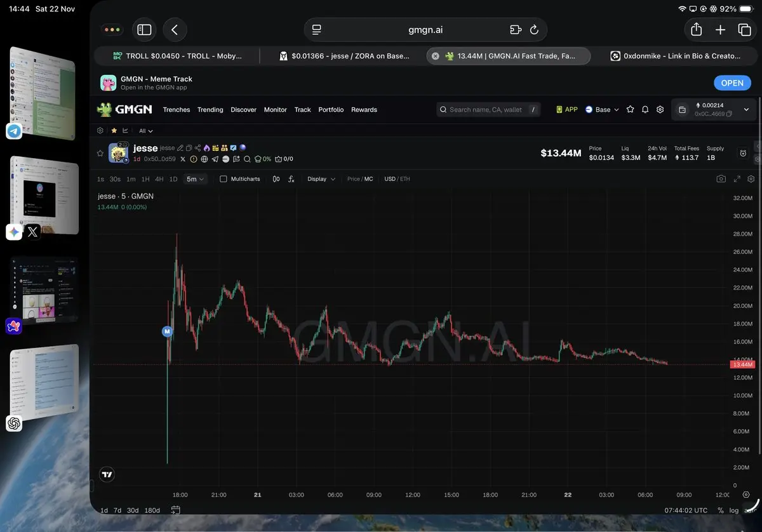
Task: Open indicators fx icon
Action: (291, 179)
